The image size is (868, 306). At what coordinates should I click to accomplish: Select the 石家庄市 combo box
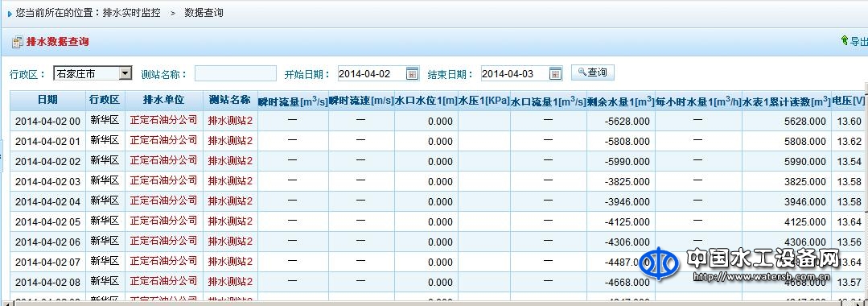pyautogui.click(x=93, y=73)
